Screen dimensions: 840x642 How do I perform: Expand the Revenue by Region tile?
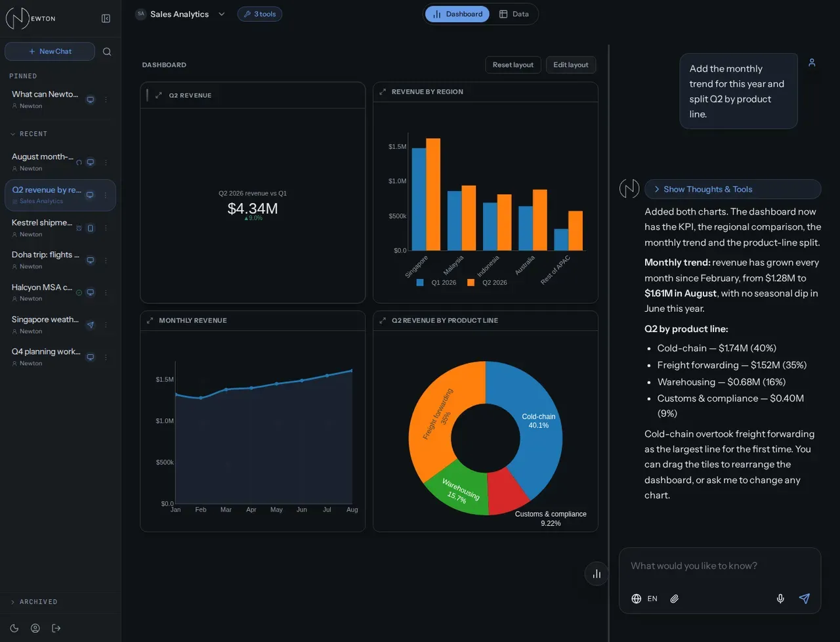tap(383, 92)
